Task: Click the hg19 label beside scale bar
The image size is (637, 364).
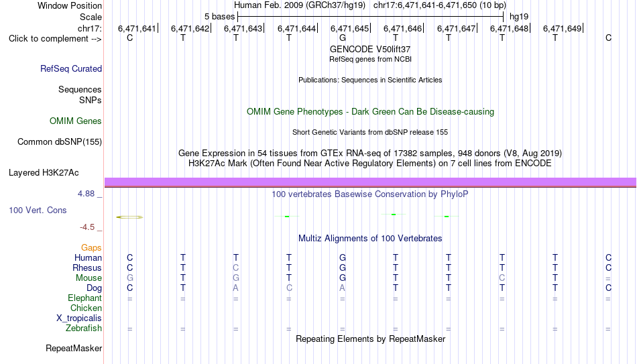Action: pyautogui.click(x=519, y=17)
